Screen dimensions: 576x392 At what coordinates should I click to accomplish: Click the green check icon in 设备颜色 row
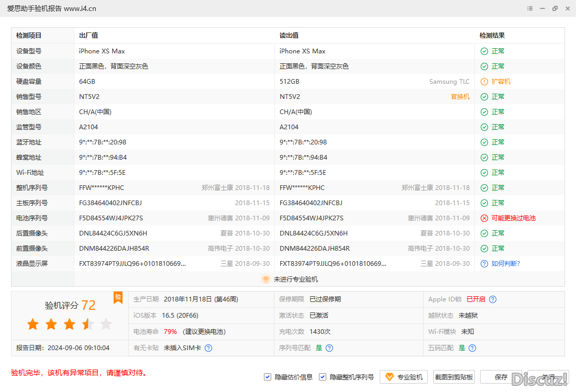(484, 66)
